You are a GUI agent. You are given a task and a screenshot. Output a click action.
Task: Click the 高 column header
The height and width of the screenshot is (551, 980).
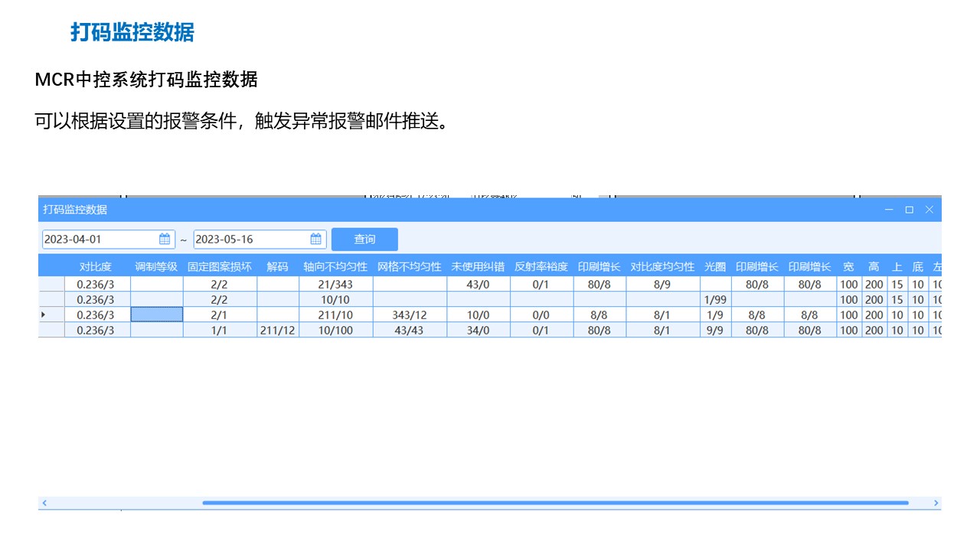tap(874, 266)
